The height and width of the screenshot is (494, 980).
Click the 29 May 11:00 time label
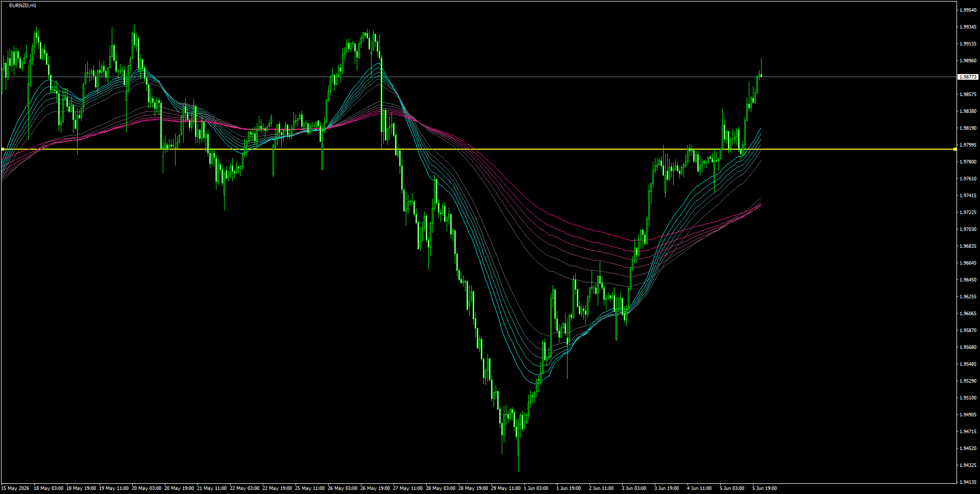coord(506,488)
